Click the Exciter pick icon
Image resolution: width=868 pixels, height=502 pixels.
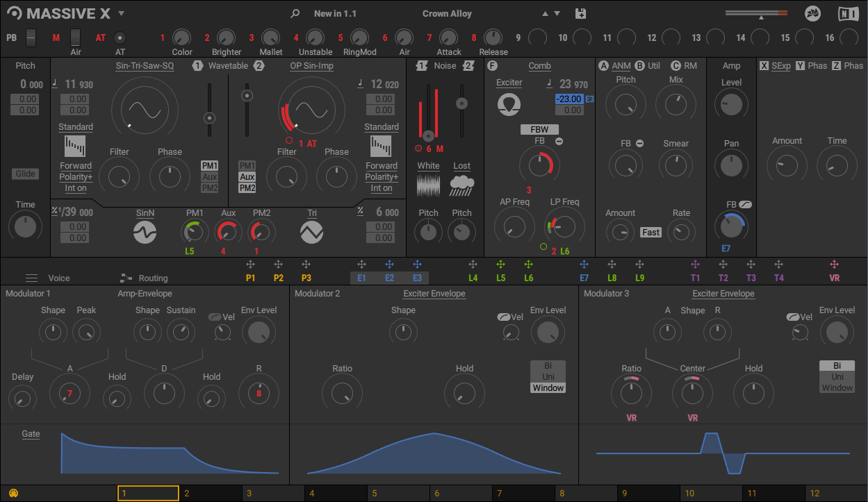[509, 104]
